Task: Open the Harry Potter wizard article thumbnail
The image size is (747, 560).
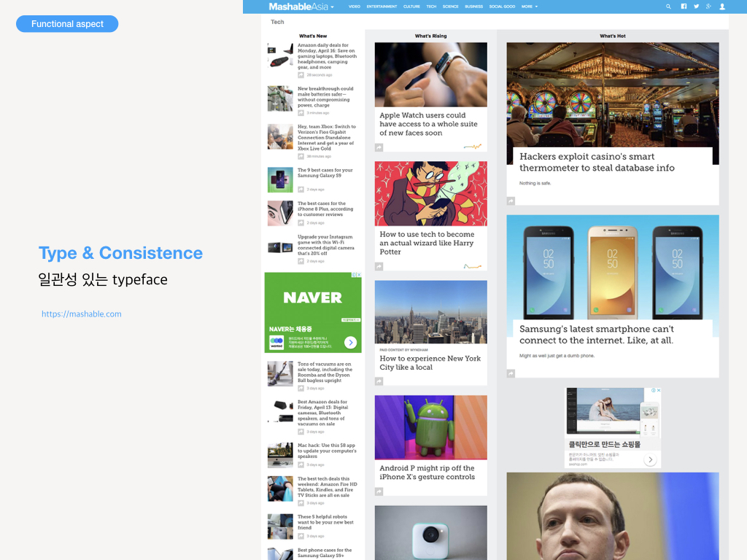Action: pyautogui.click(x=430, y=193)
